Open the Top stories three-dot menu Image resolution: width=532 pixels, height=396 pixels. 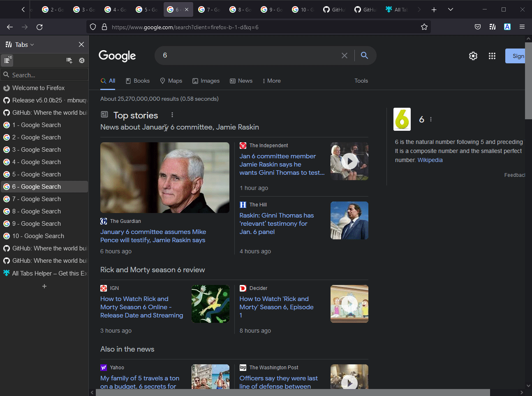(172, 115)
